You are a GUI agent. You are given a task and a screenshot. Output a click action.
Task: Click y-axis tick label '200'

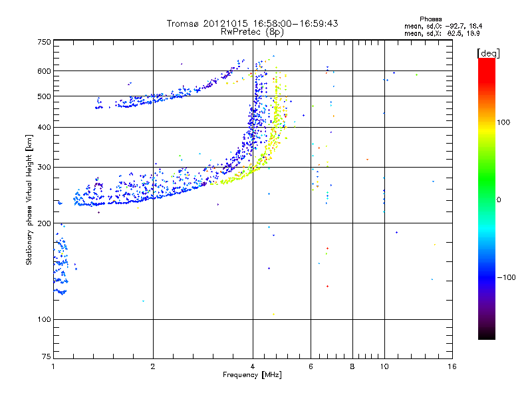point(45,223)
